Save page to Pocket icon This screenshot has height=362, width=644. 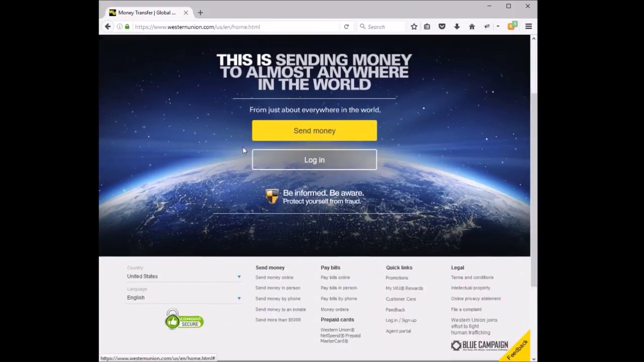[442, 27]
